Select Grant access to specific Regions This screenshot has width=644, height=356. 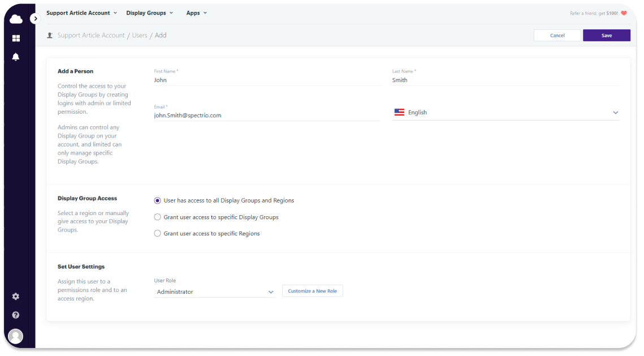pos(157,234)
